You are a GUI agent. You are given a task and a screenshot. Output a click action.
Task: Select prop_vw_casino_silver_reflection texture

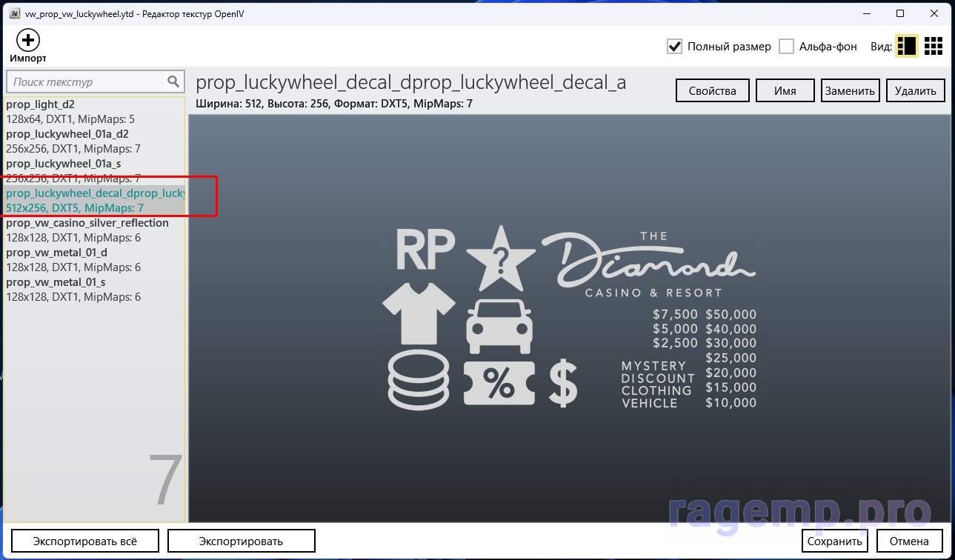click(94, 230)
